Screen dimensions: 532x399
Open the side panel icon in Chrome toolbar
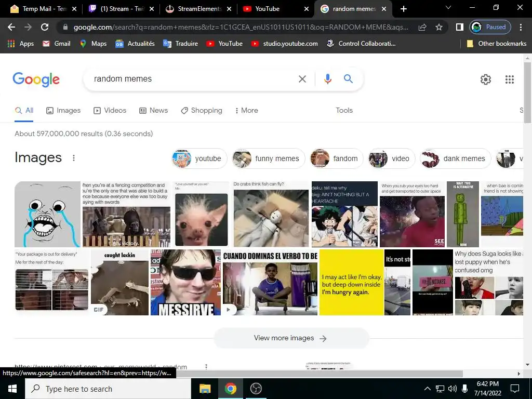tap(459, 27)
